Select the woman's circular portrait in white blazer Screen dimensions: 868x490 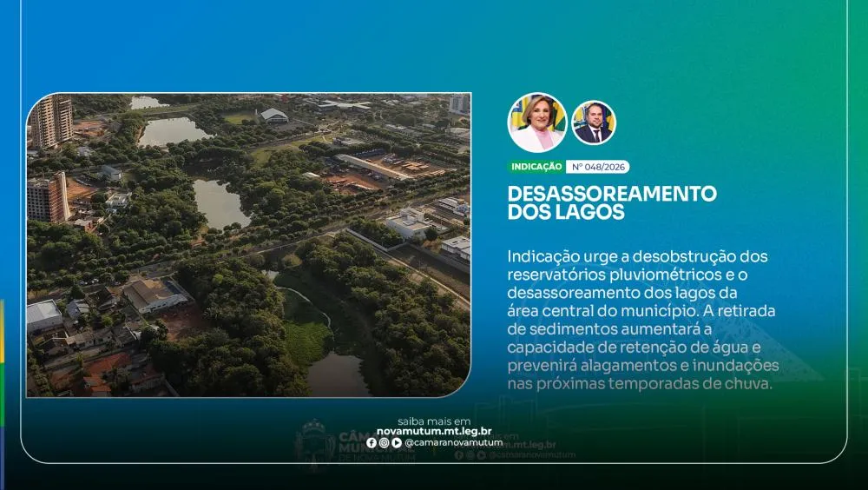coord(536,123)
